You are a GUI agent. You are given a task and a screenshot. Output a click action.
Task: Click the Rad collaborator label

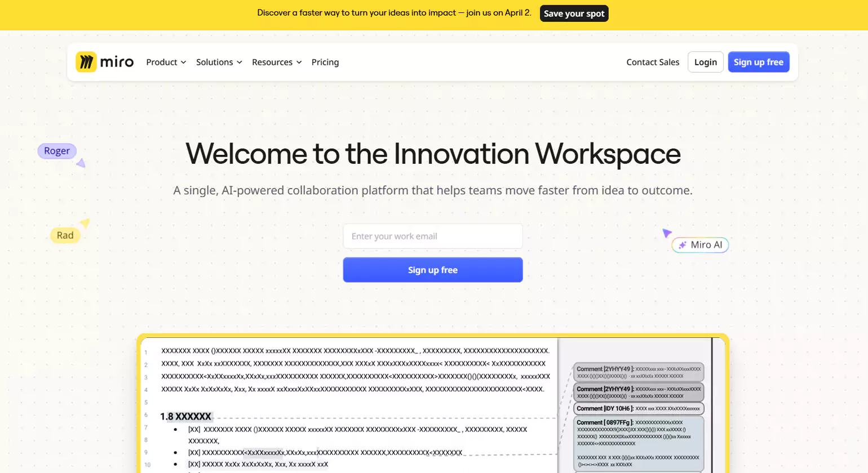click(65, 235)
